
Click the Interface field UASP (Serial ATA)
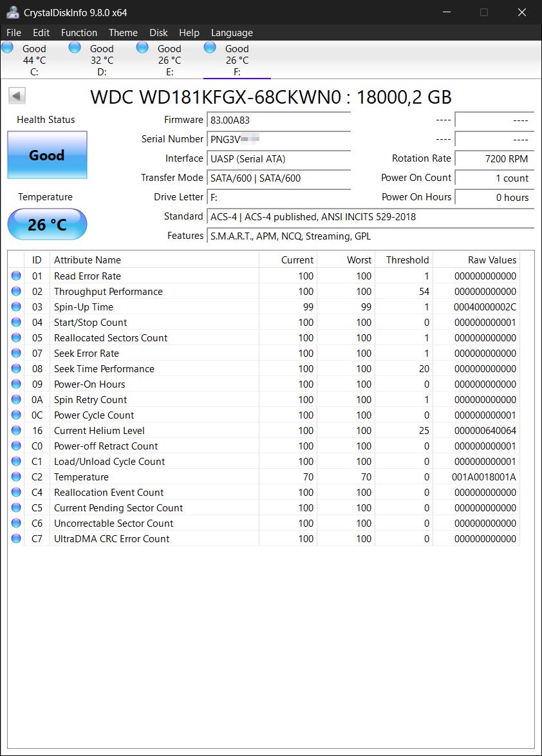pos(279,158)
